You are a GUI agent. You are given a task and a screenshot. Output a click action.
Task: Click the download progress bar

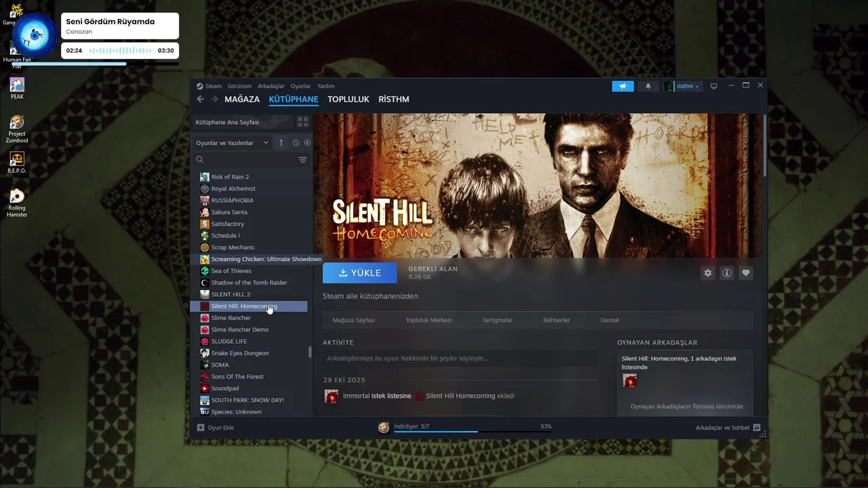[473, 431]
